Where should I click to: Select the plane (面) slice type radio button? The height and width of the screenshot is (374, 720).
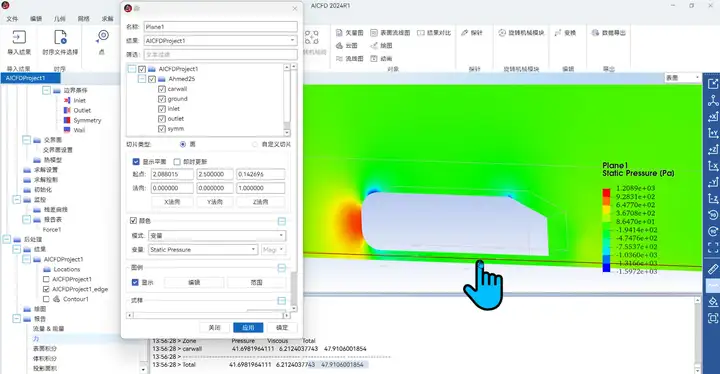(x=183, y=144)
